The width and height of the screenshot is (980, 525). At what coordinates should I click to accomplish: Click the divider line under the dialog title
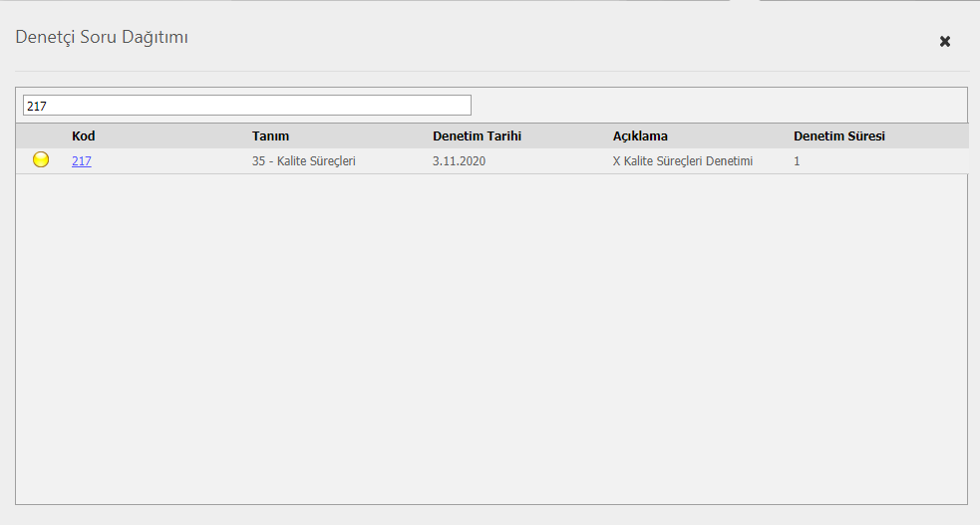(490, 72)
